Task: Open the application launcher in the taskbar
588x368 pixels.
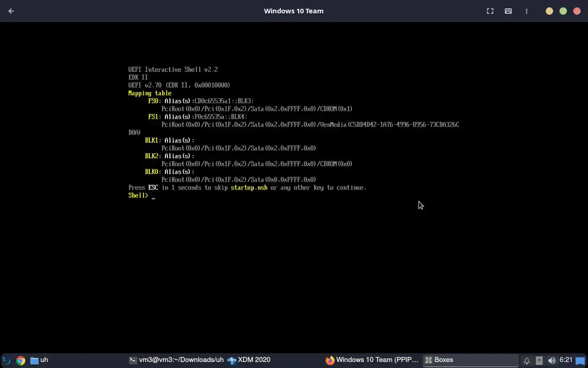Action: coord(6,360)
